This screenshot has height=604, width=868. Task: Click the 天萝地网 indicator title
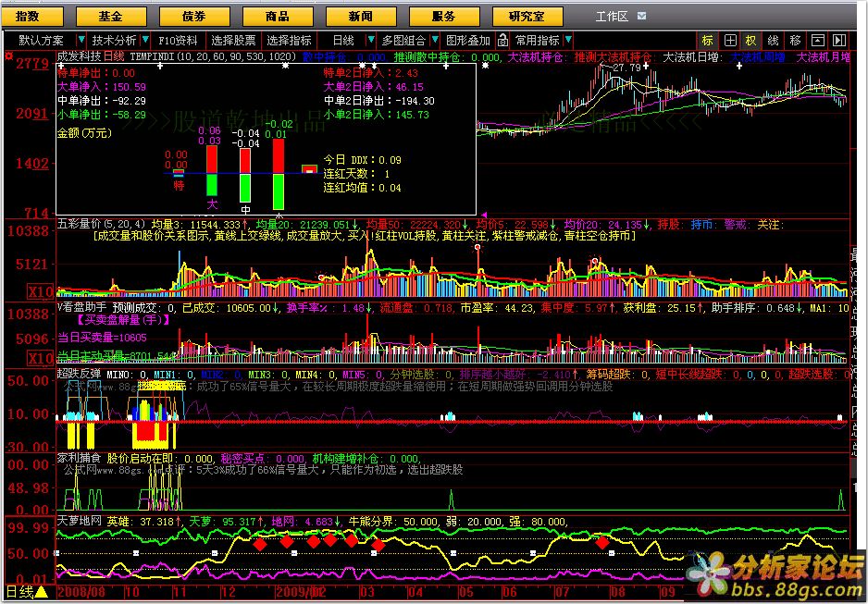[80, 521]
